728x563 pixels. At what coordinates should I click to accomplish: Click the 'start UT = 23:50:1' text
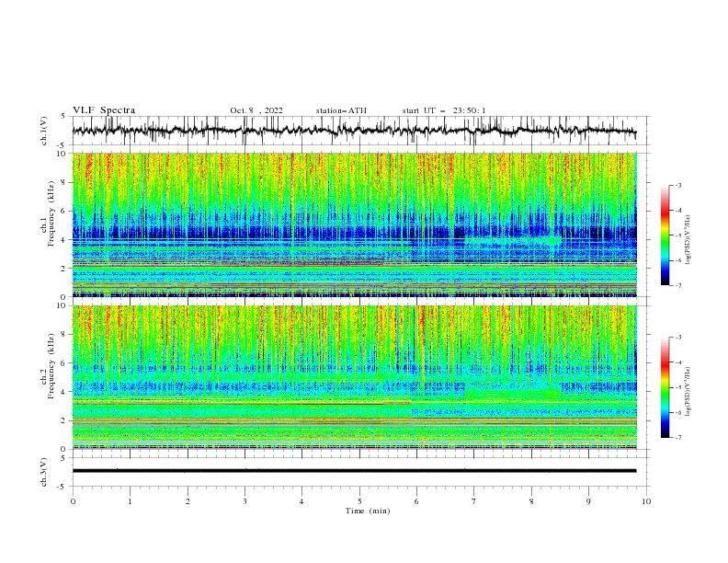point(444,110)
